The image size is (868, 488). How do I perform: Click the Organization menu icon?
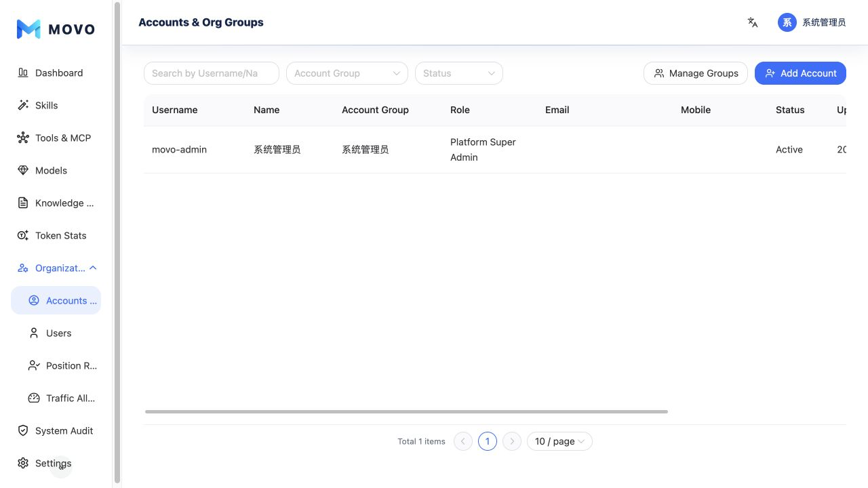click(x=23, y=268)
